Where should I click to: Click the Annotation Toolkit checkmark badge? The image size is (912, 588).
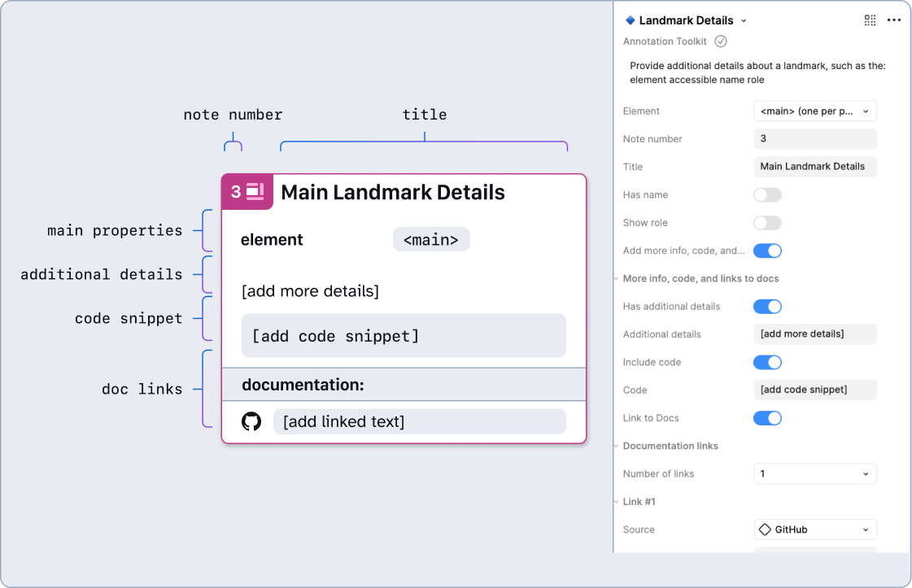[x=721, y=41]
